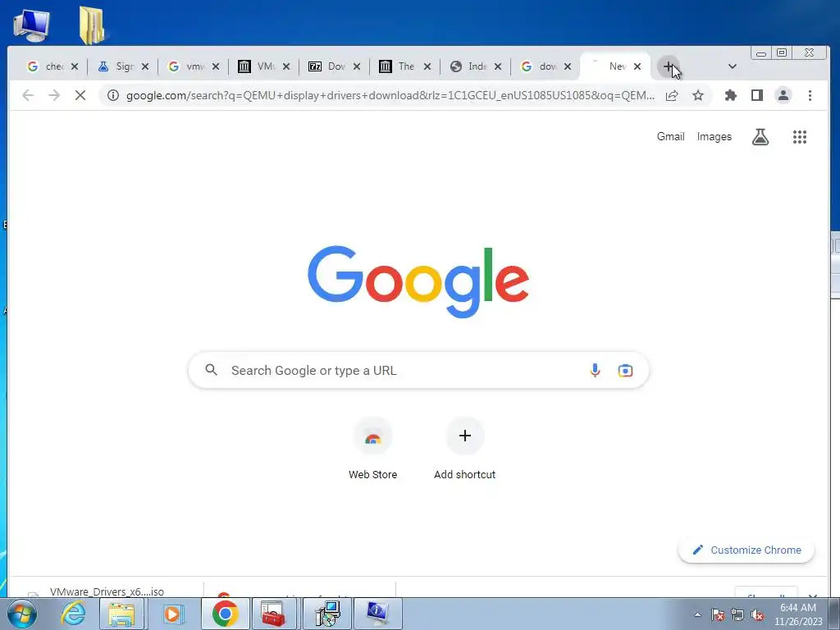Go back to previous page
Screen dimensions: 840x630
click(28, 95)
